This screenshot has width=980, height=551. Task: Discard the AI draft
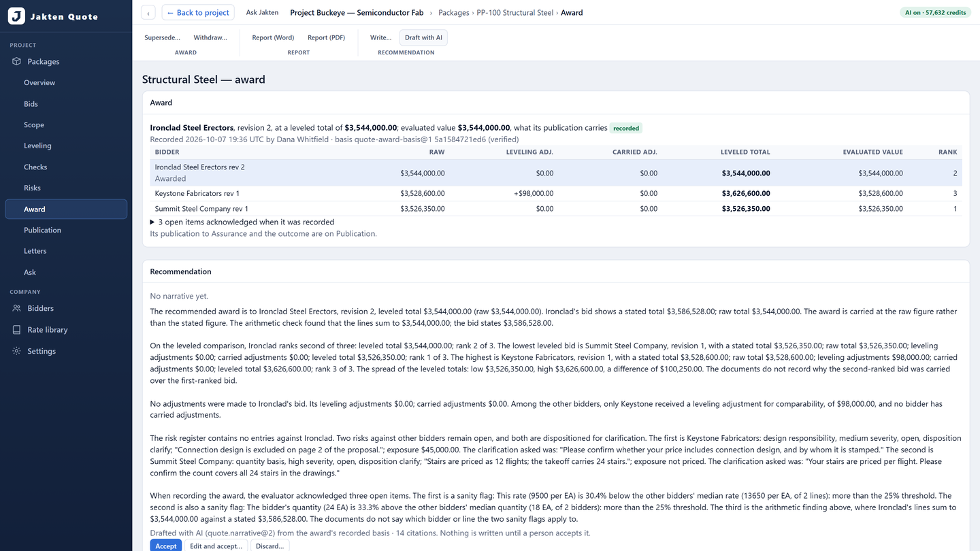(x=270, y=546)
